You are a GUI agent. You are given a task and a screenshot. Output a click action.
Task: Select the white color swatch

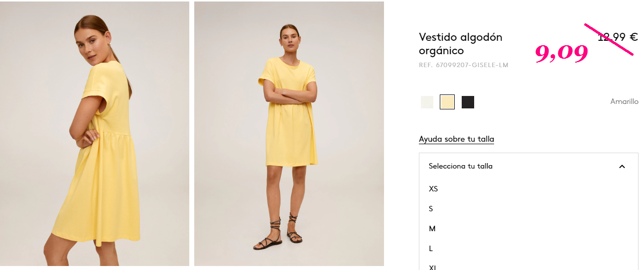point(427,102)
